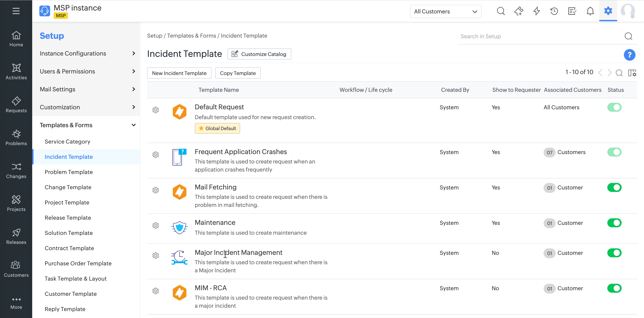This screenshot has width=644, height=318.
Task: Open Problems module in left sidebar
Action: (16, 138)
